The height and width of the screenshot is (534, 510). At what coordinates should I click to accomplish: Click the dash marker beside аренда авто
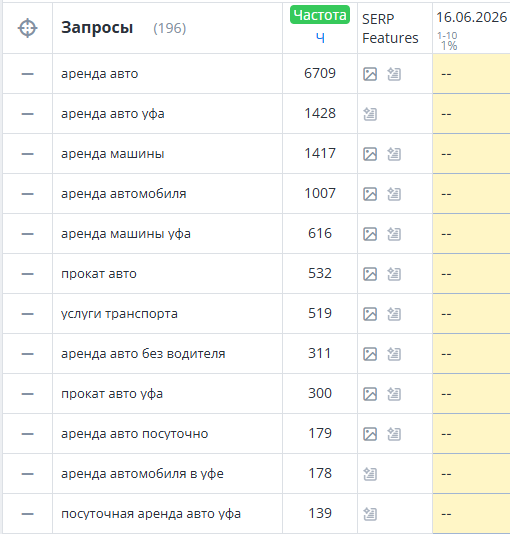27,74
